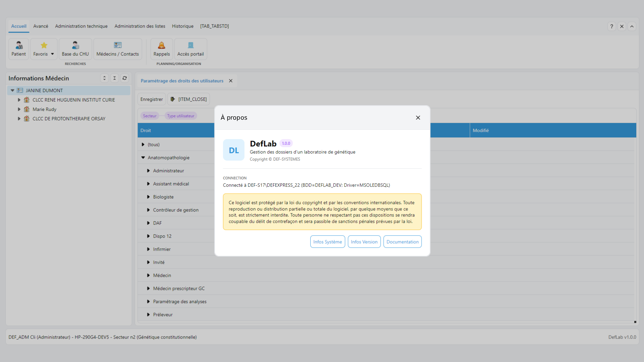This screenshot has width=644, height=362.
Task: Click the Type utilisateur grouping chip
Action: tap(180, 116)
